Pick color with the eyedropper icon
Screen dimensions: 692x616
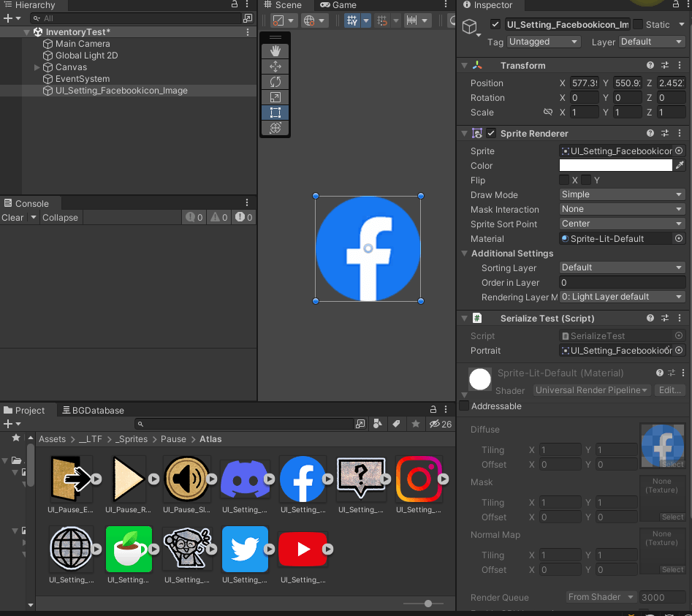(x=680, y=165)
